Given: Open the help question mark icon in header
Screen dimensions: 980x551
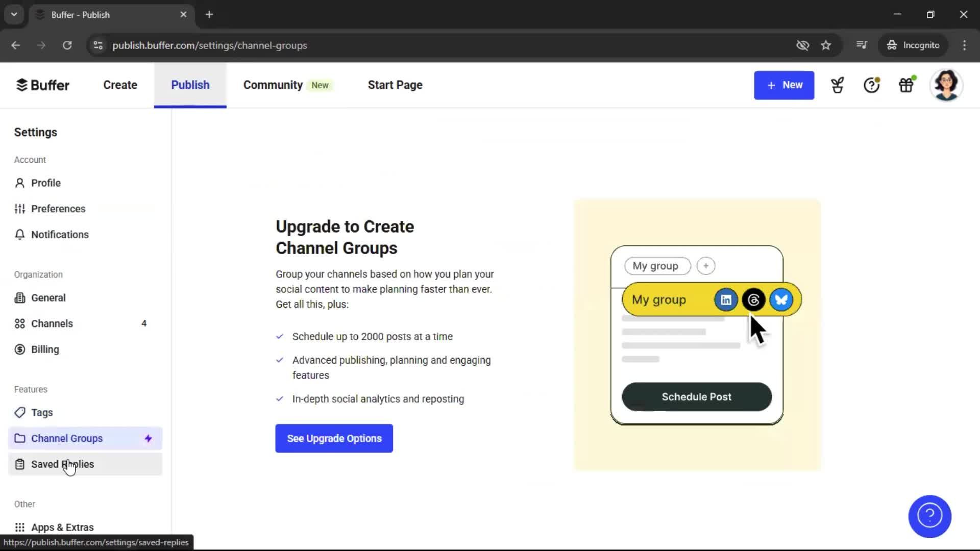Looking at the screenshot, I should (x=871, y=85).
